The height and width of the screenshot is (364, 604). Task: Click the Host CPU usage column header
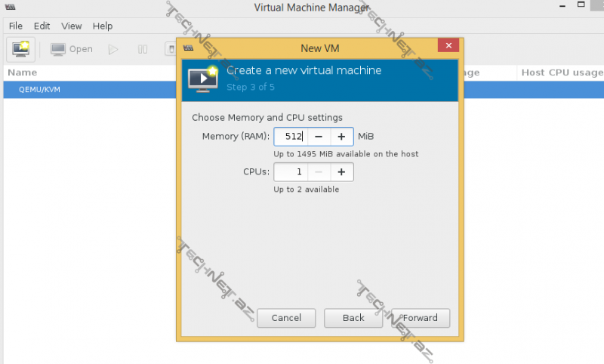[562, 72]
